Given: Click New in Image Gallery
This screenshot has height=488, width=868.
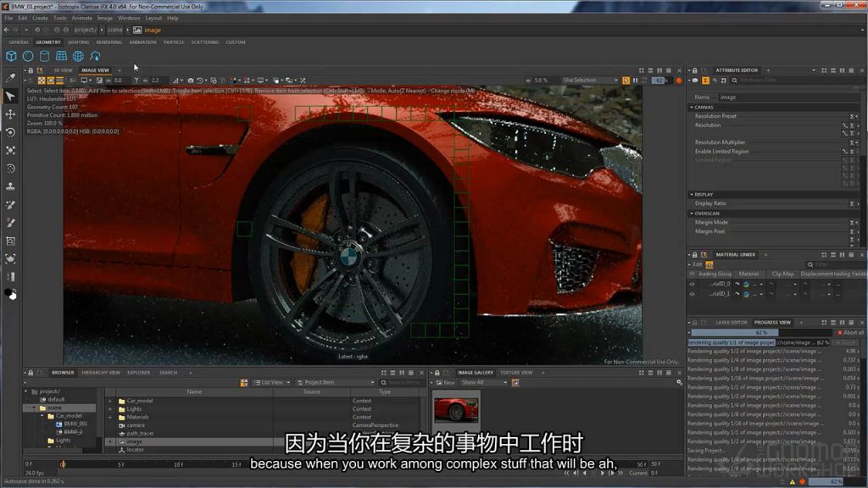Looking at the screenshot, I should [x=445, y=382].
